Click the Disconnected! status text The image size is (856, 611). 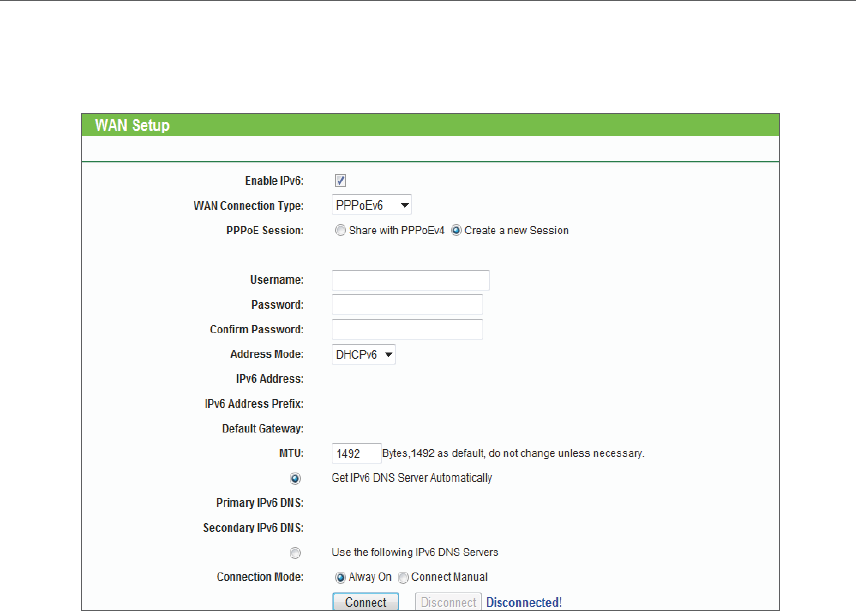click(524, 602)
